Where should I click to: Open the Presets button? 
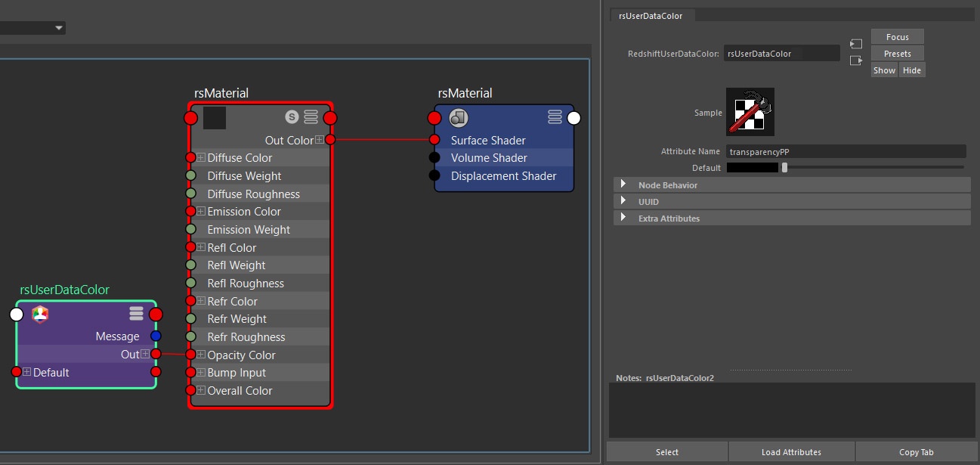click(897, 54)
